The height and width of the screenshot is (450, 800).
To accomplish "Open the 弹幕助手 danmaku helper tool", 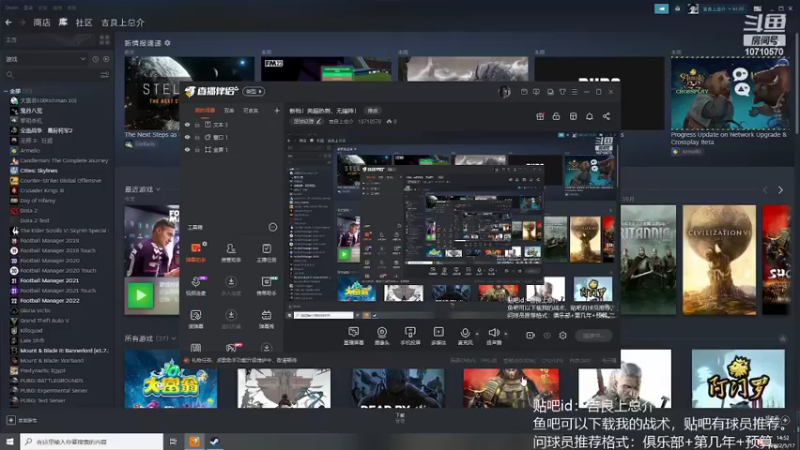I will point(196,252).
